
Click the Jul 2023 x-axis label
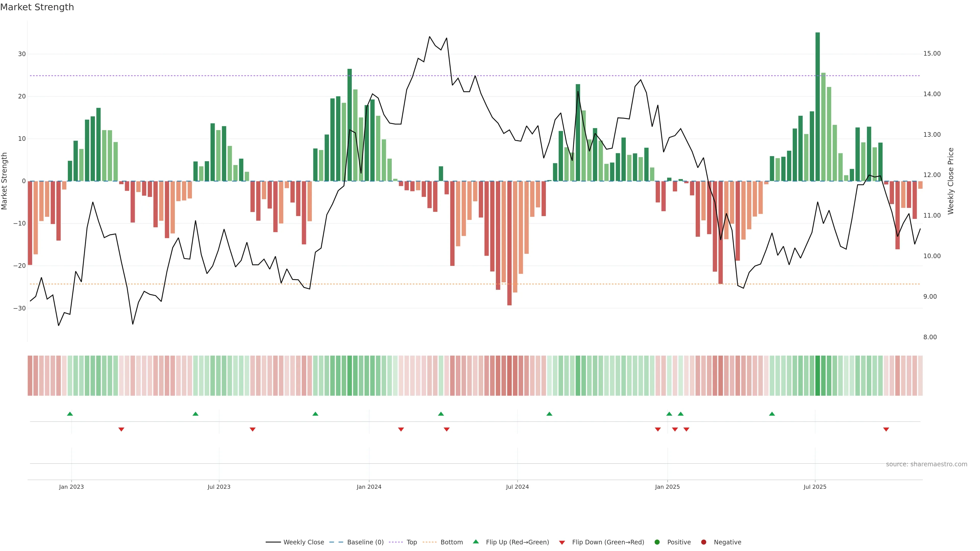219,487
